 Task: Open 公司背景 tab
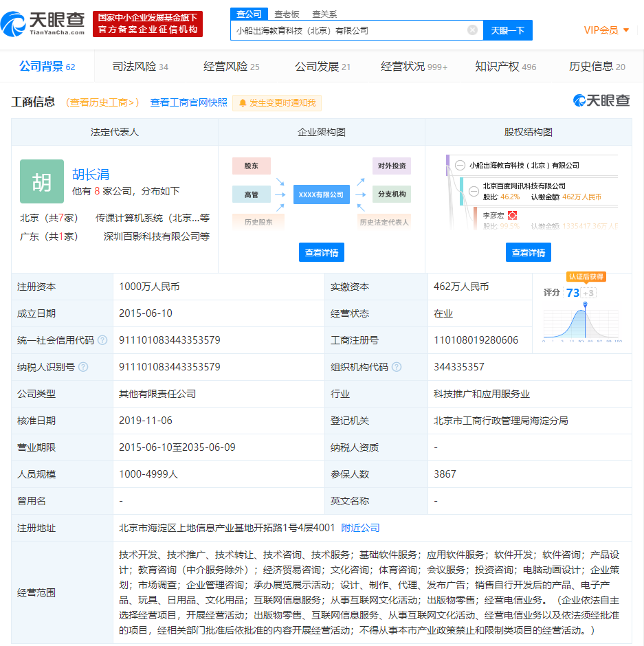point(47,67)
